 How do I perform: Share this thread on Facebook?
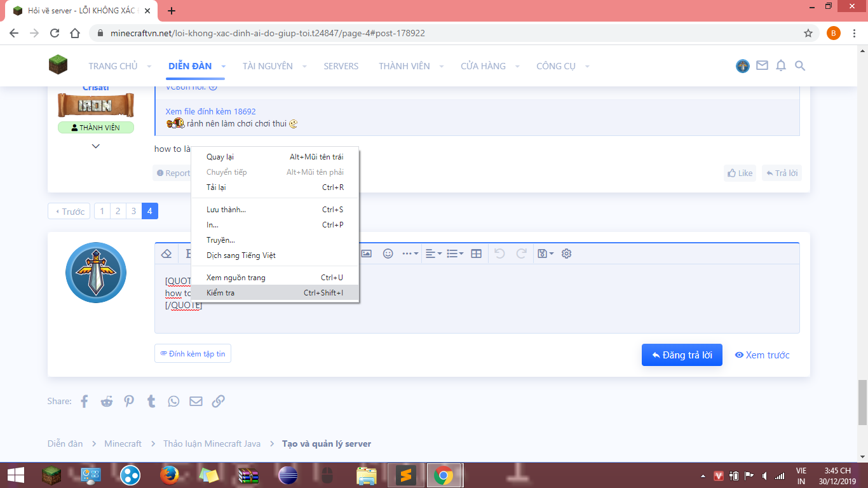coord(85,401)
